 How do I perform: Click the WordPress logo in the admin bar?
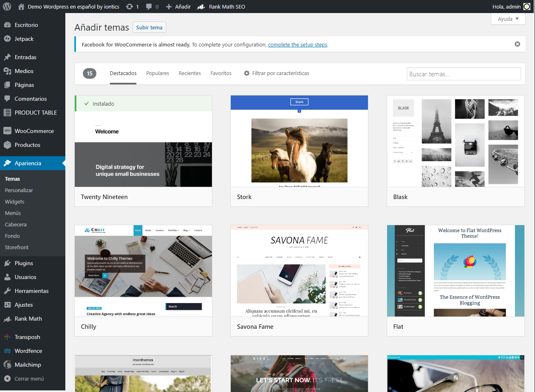tap(8, 7)
